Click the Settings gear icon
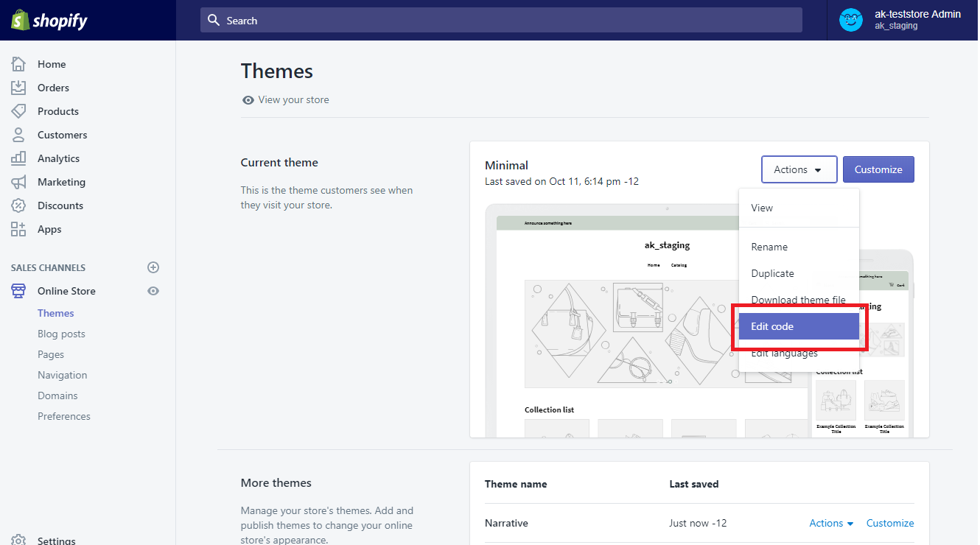The width and height of the screenshot is (980, 545). pyautogui.click(x=18, y=541)
